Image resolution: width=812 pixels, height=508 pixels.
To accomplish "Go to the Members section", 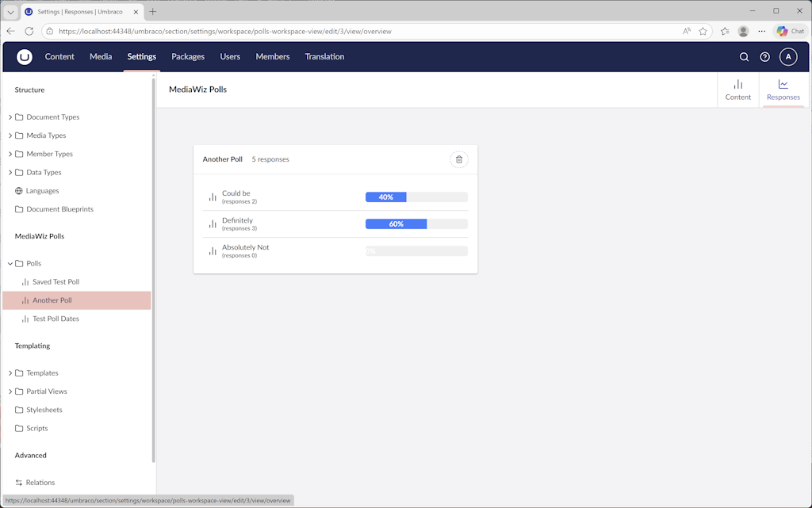I will [272, 57].
